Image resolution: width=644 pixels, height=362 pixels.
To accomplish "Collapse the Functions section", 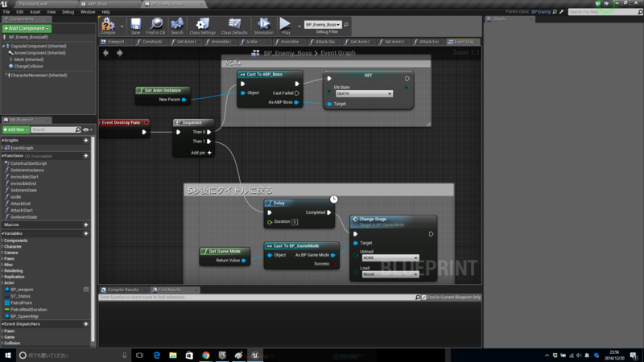I will point(2,156).
